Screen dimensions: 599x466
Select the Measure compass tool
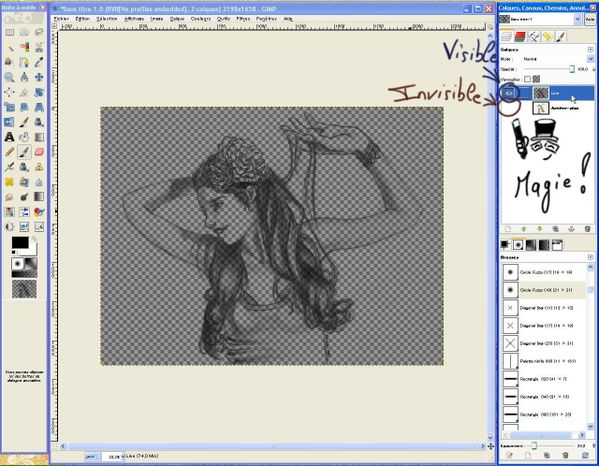[x=24, y=77]
